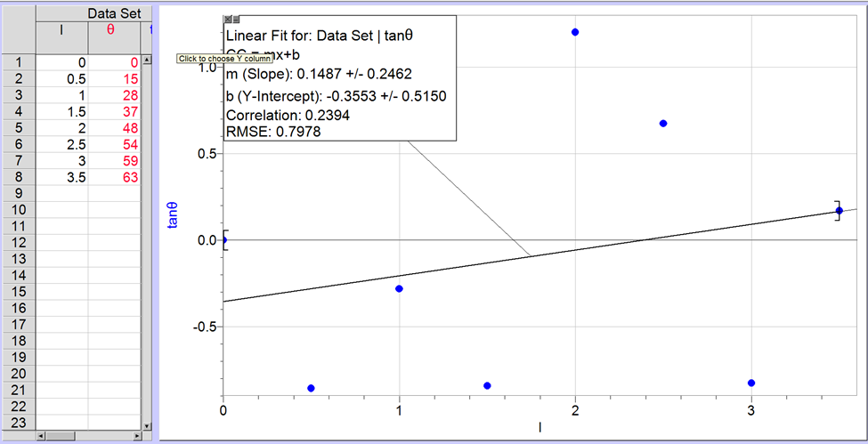
Task: Select the θ cell with value 15
Action: 113,78
